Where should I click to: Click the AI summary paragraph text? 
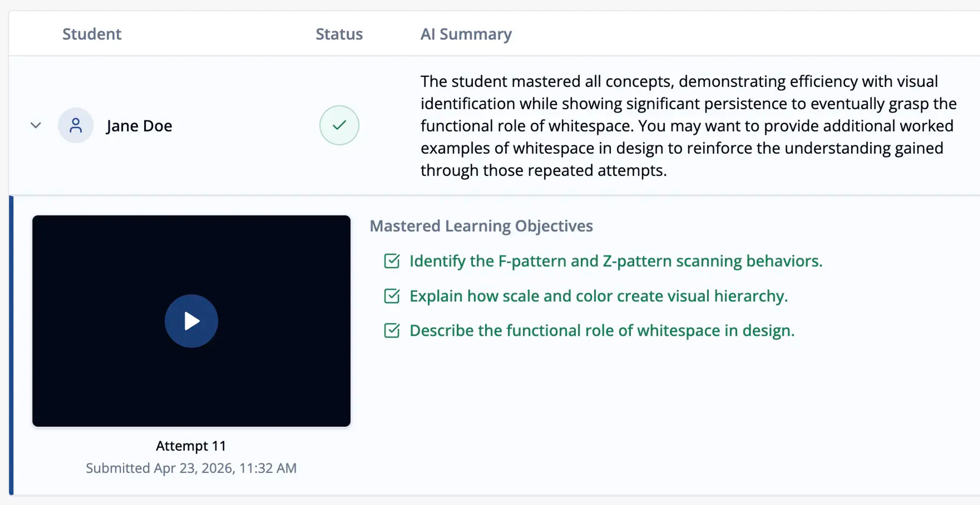[688, 126]
